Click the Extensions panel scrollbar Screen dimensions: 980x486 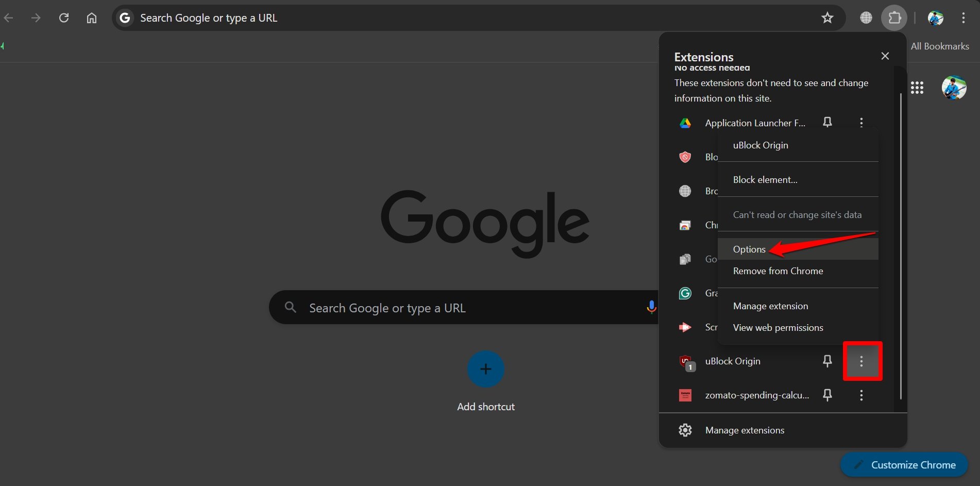click(901, 246)
